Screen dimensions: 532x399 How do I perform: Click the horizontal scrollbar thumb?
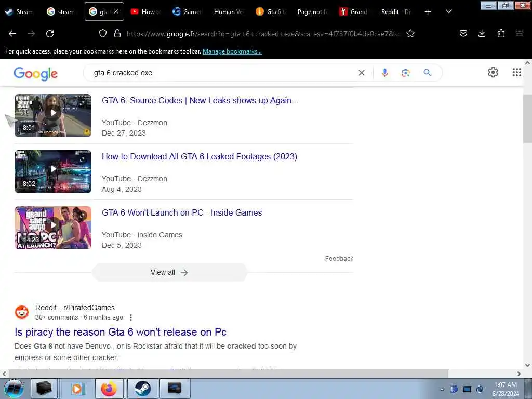coord(228,374)
